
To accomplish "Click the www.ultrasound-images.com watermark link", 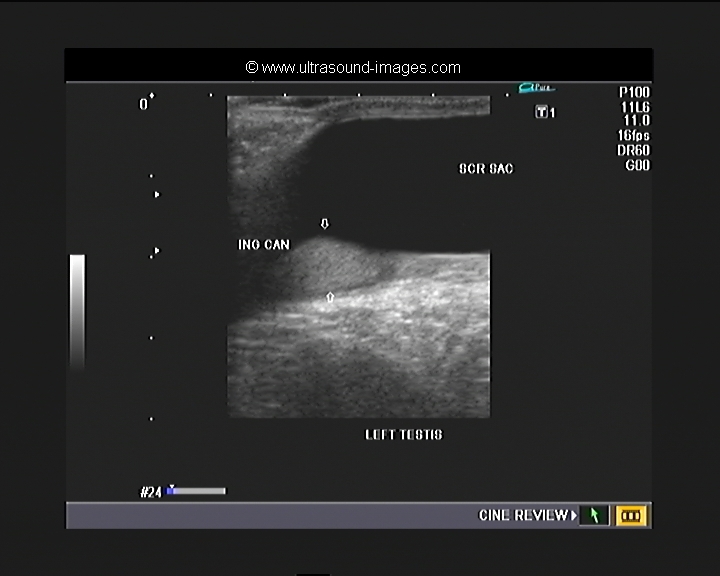I will (x=353, y=68).
